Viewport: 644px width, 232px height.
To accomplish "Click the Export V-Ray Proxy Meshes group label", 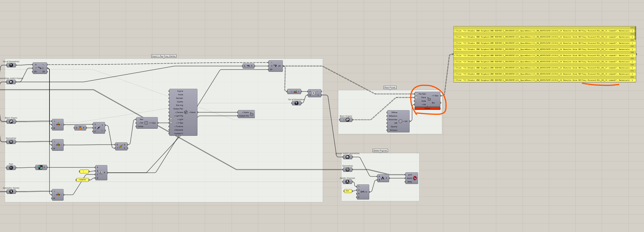I will (x=164, y=56).
